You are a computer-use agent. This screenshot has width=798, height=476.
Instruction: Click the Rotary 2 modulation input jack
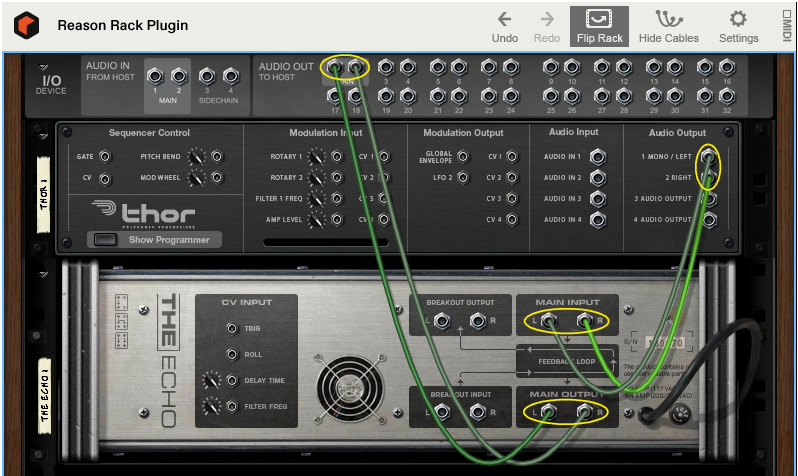337,178
